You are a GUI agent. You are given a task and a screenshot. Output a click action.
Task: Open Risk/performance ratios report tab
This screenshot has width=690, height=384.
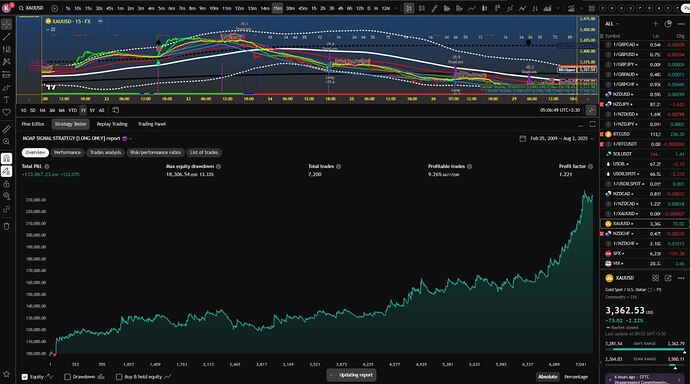coord(155,153)
